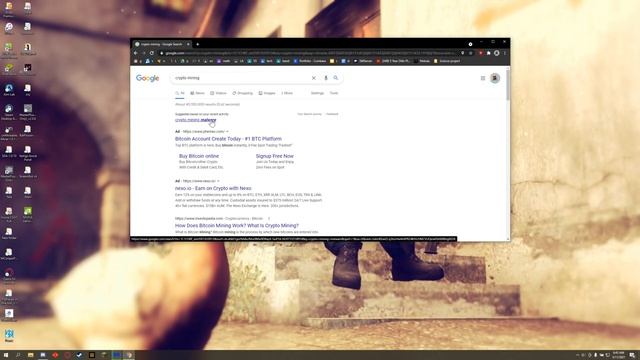
Task: Click the Chrome icon in taskbar
Action: click(x=129, y=355)
